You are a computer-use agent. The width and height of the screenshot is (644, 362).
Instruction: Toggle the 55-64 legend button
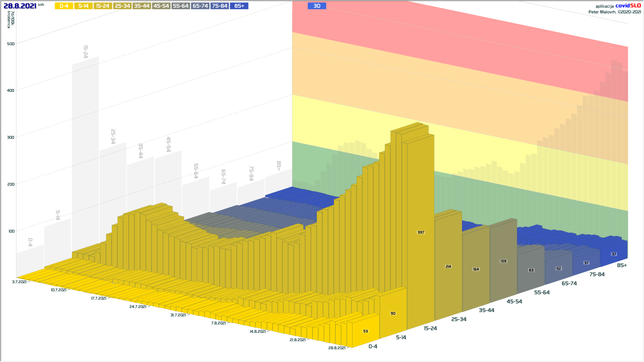[x=180, y=6]
